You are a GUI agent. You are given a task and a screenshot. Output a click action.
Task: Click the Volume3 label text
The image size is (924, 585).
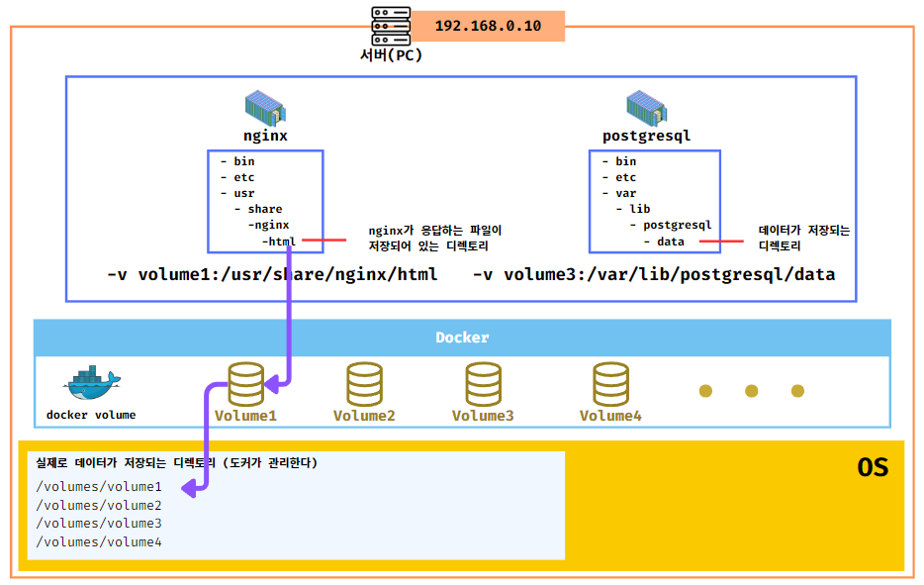(483, 416)
